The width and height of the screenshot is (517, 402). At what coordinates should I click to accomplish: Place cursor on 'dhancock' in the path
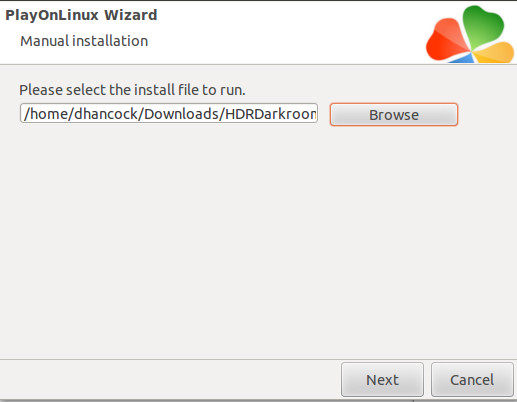click(x=106, y=114)
